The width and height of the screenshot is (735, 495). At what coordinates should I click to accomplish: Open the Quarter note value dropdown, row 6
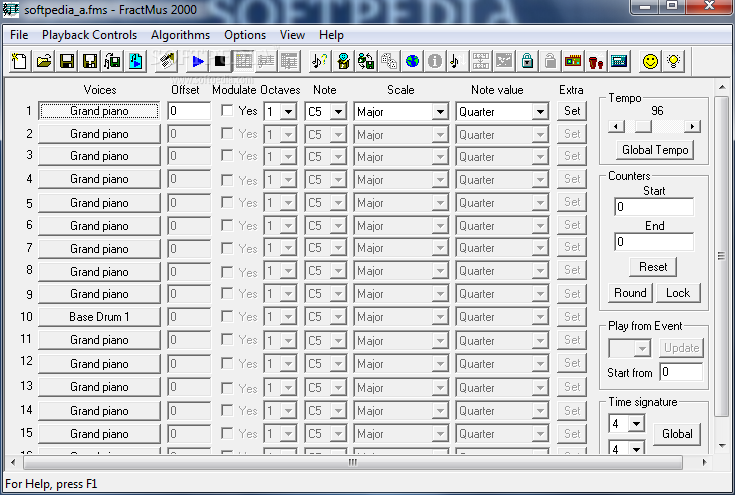click(x=540, y=226)
